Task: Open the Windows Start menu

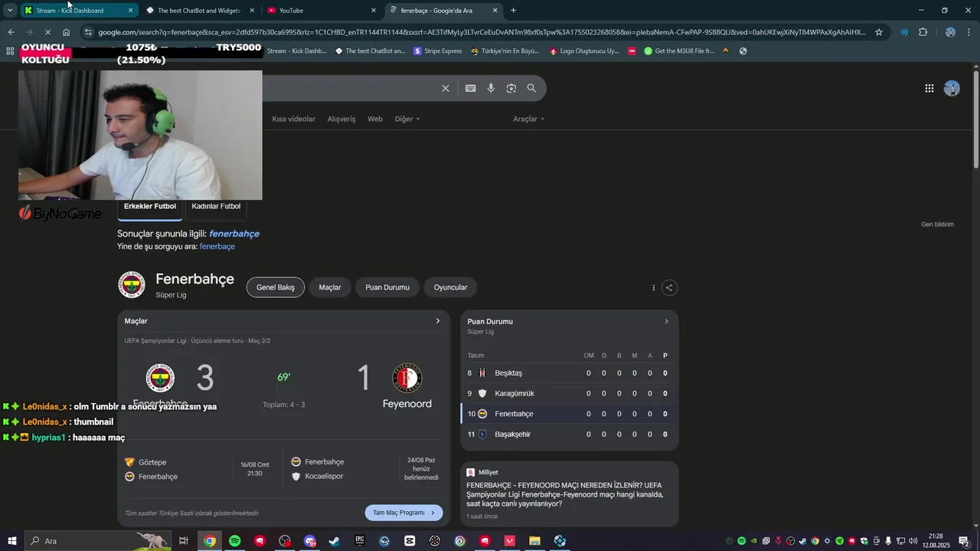Action: pyautogui.click(x=12, y=541)
